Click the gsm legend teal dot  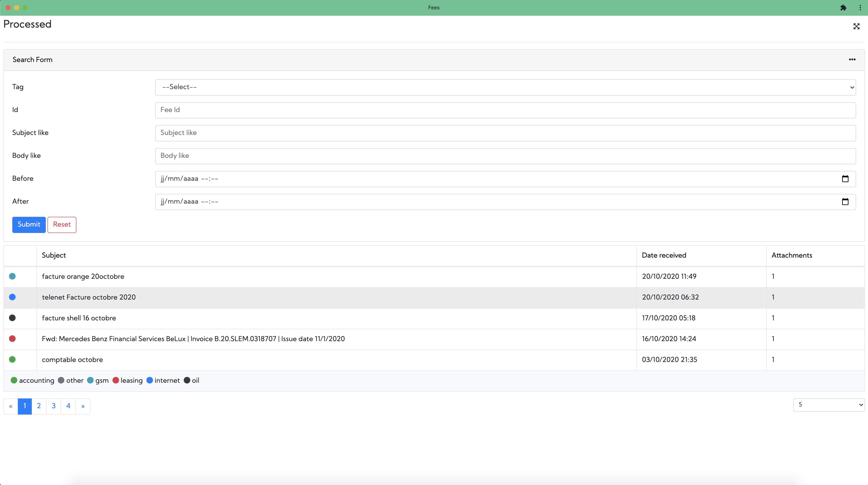coord(90,380)
